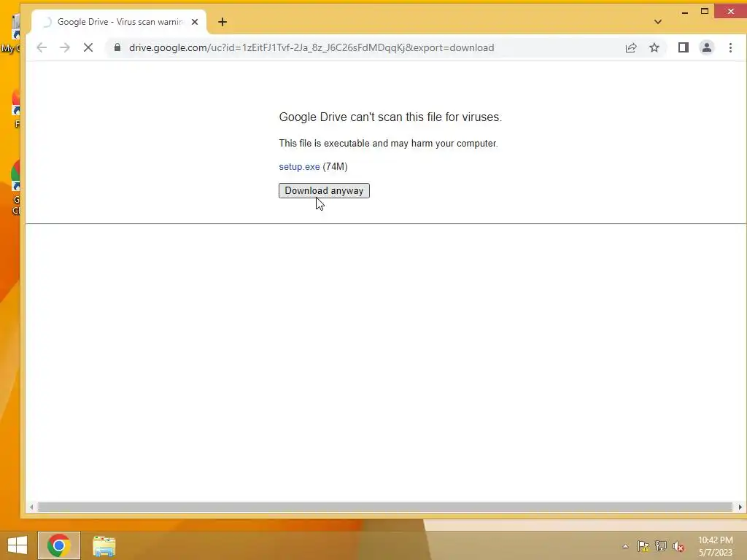Close the Google Drive Virus scan warning tab

pos(194,22)
